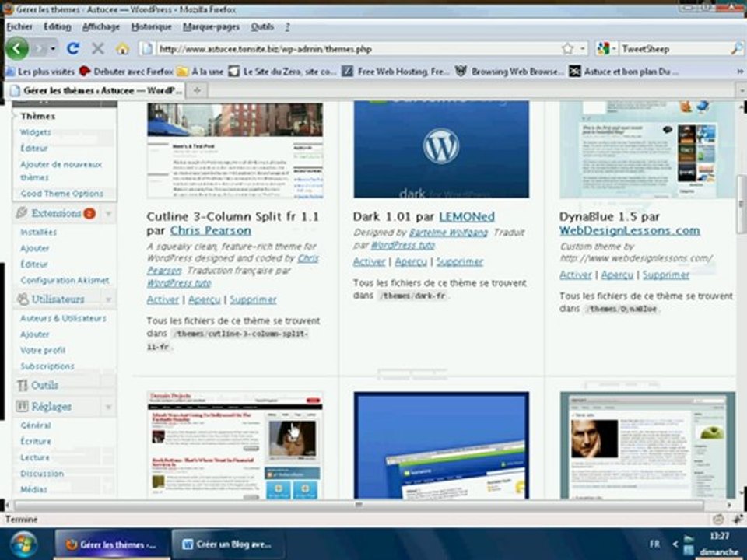Open Widgets in the sidebar
The width and height of the screenshot is (747, 560).
click(x=36, y=132)
